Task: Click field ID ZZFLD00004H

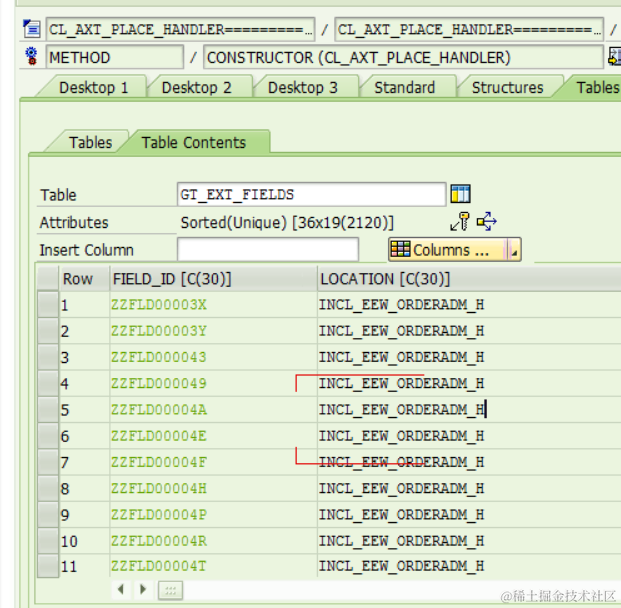Action: 158,488
